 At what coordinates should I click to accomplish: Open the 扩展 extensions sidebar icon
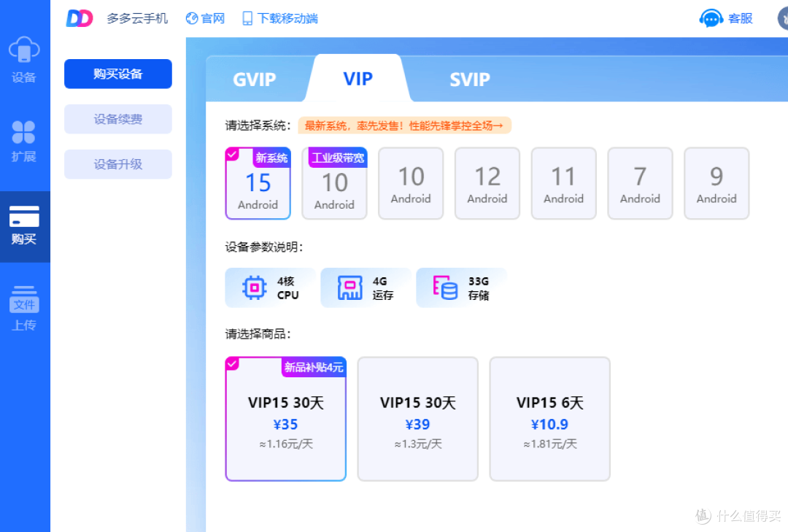(23, 142)
